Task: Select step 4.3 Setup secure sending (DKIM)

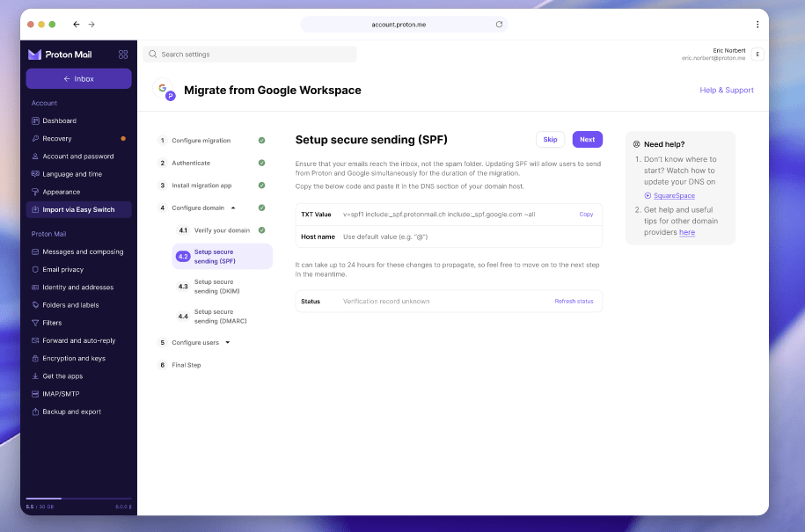Action: 223,287
